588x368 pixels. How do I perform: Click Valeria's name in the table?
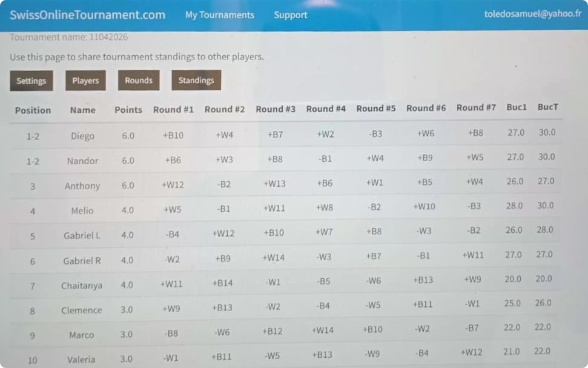click(x=81, y=360)
